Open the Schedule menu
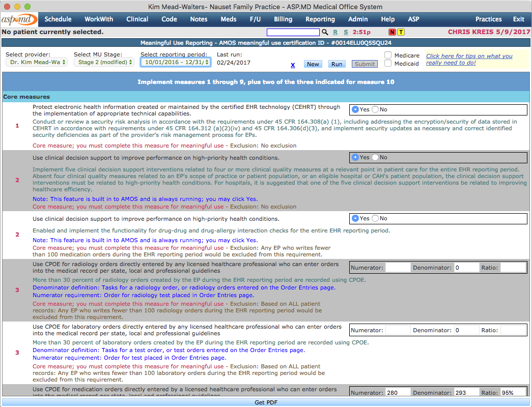The image size is (532, 407). tap(58, 19)
